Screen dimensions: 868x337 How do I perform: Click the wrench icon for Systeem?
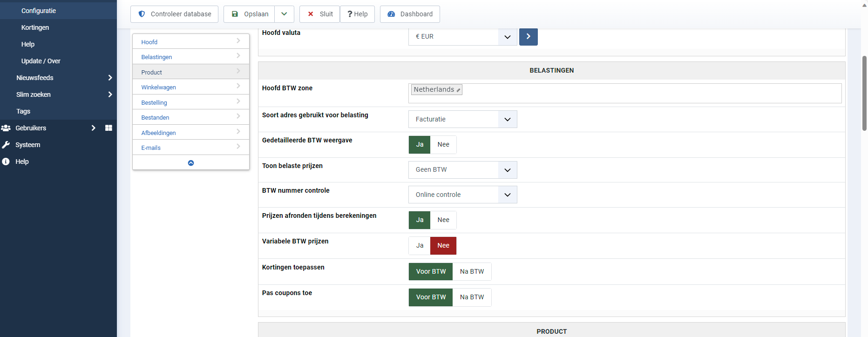pos(6,145)
